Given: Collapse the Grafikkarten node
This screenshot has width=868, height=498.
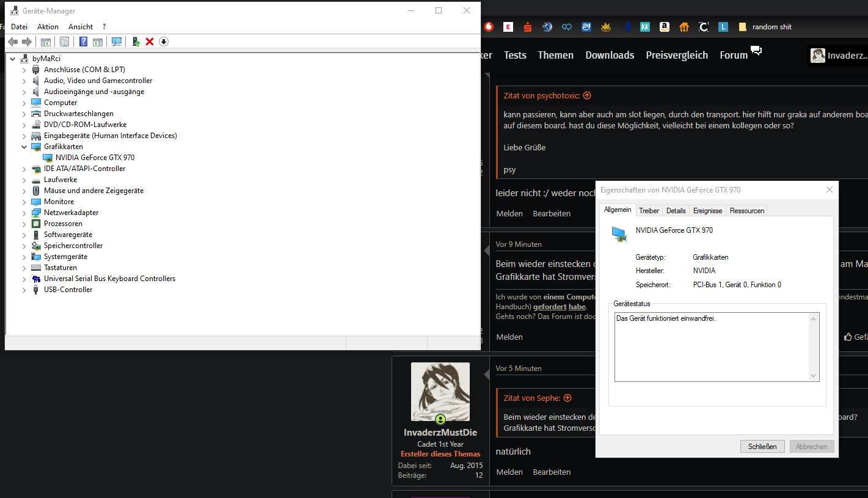Looking at the screenshot, I should point(24,147).
